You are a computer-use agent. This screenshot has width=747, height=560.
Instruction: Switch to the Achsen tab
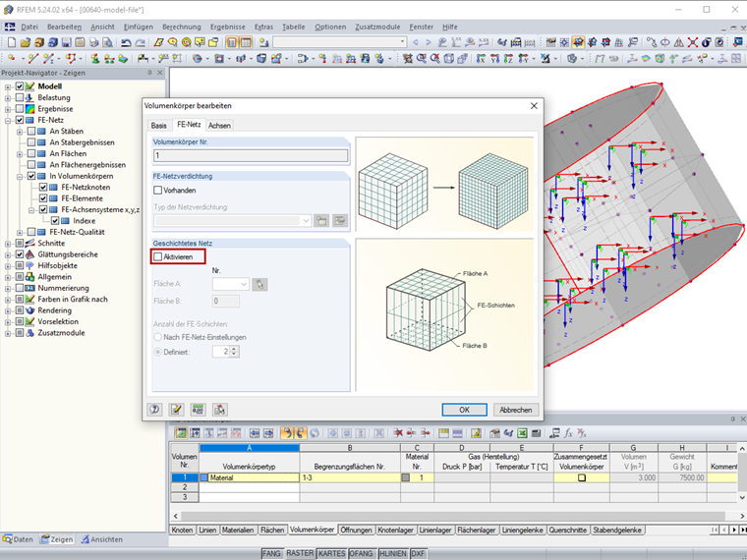219,126
